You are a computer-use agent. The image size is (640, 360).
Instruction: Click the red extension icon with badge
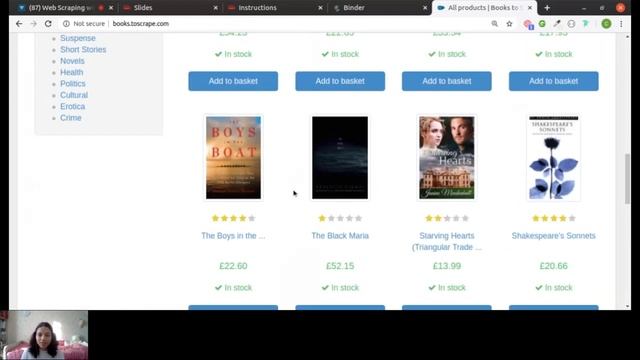coord(528,24)
